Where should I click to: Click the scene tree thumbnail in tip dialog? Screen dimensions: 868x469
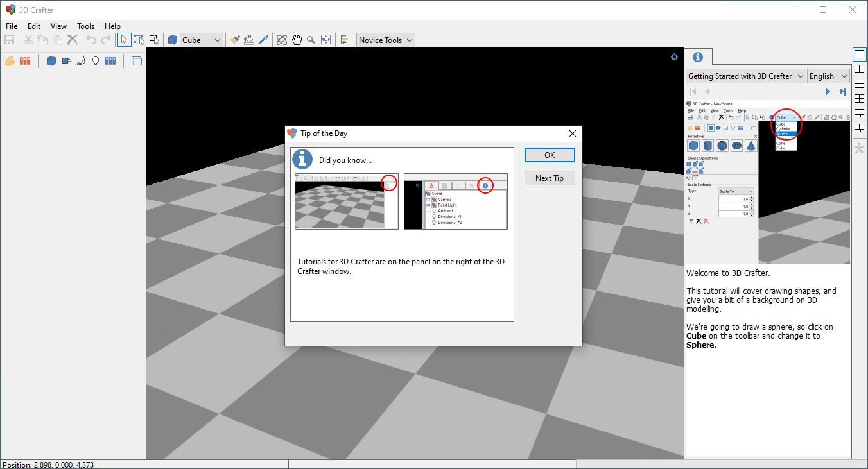point(456,201)
